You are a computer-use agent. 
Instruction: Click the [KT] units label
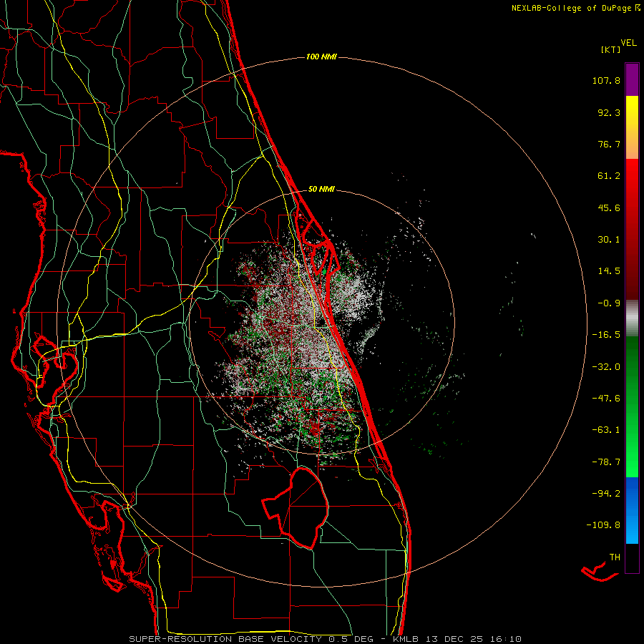(x=611, y=49)
